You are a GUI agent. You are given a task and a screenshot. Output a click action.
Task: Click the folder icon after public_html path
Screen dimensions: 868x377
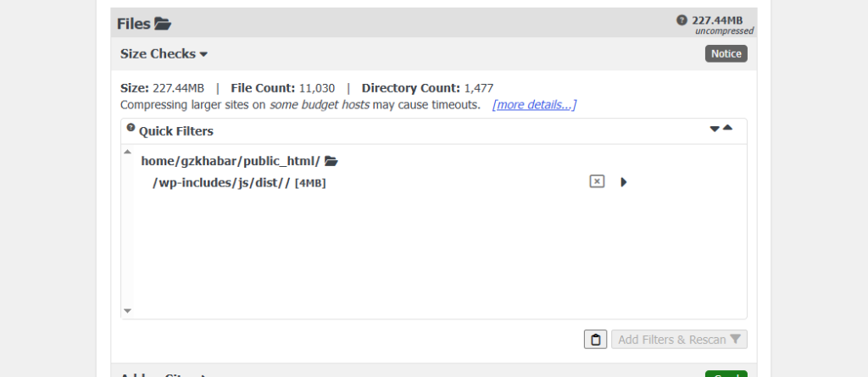[331, 161]
